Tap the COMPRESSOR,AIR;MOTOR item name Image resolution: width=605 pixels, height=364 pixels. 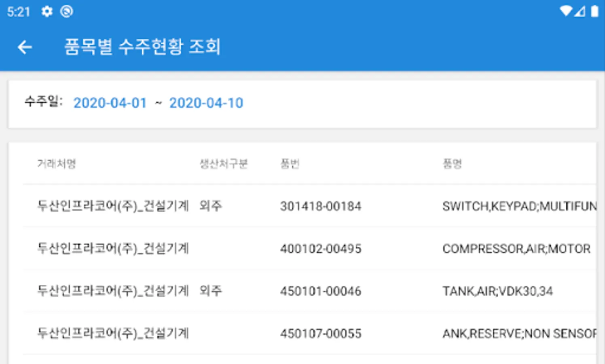(516, 249)
